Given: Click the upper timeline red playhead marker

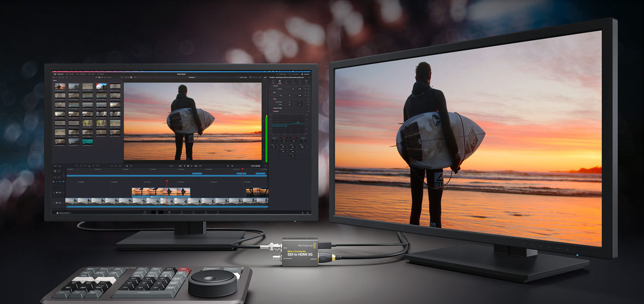Looking at the screenshot, I should point(242,169).
